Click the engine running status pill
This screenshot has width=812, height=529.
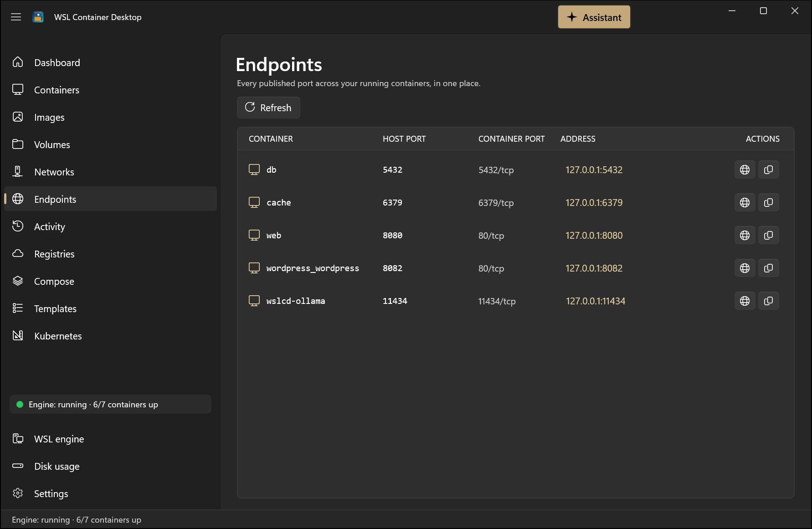pyautogui.click(x=110, y=404)
